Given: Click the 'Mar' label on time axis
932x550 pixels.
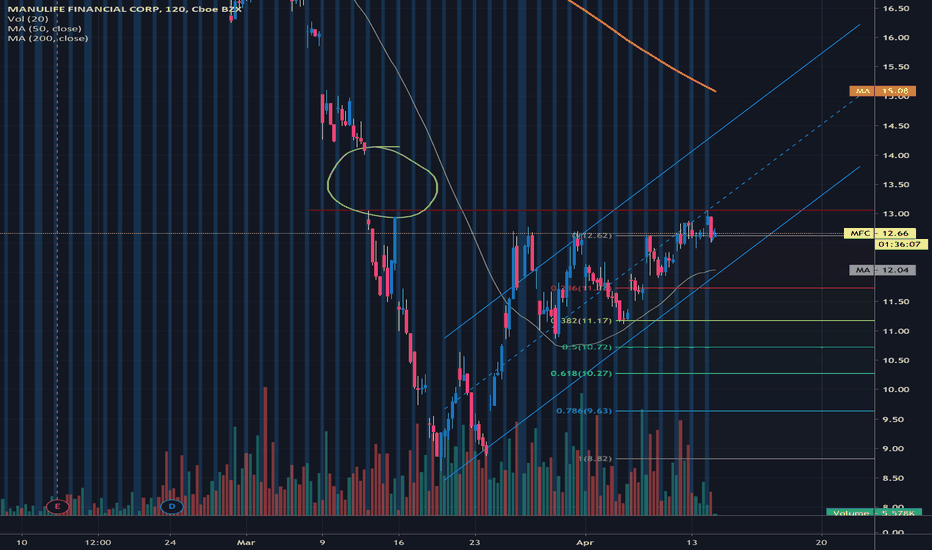Looking at the screenshot, I should click(245, 542).
